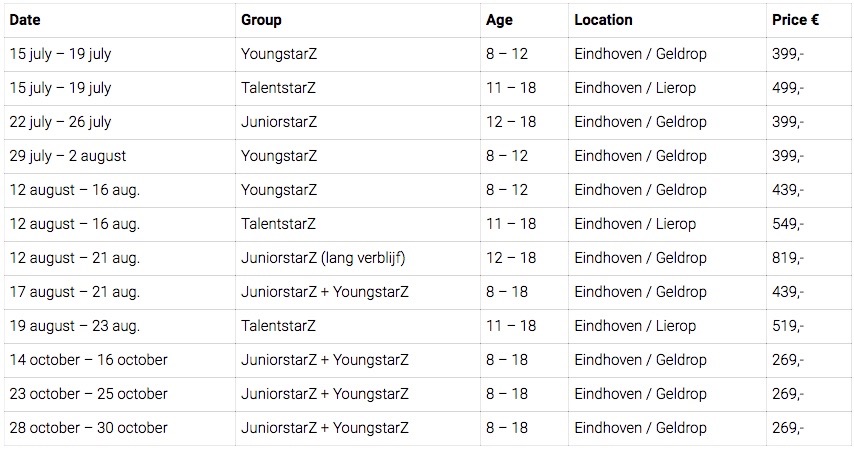Select the 29 july – 2 august date cell

[x=68, y=156]
